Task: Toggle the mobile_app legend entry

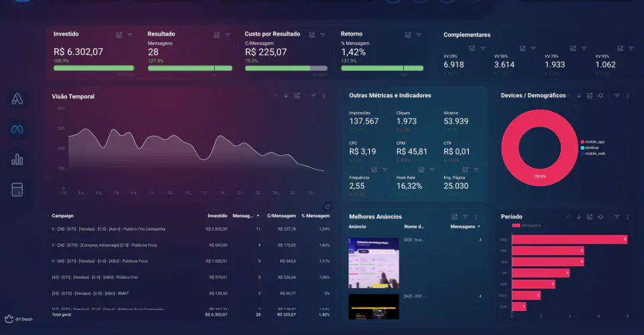Action: pos(595,142)
